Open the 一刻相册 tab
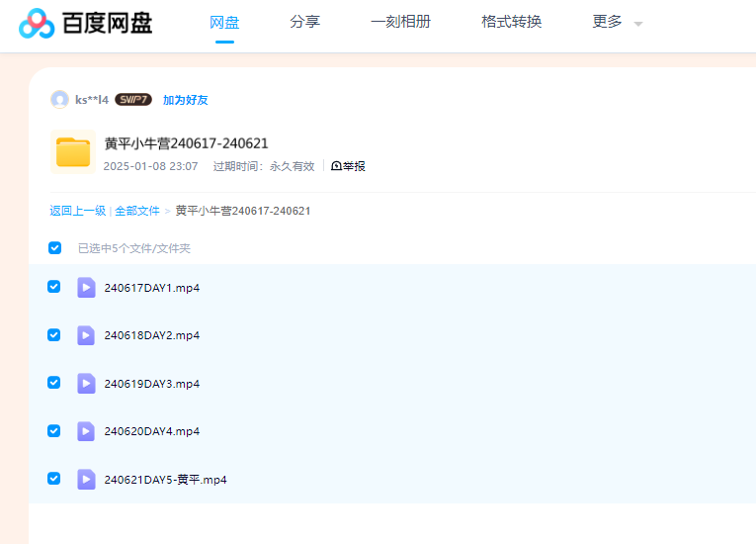Screen dimensions: 756x544 click(x=400, y=22)
